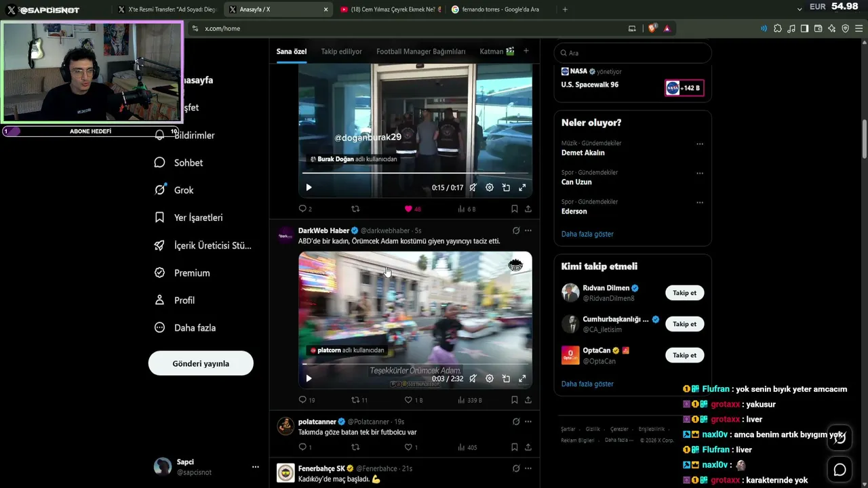Screen dimensions: 868x488
Task: Open the Demet Akalın trending topic
Action: pyautogui.click(x=583, y=152)
